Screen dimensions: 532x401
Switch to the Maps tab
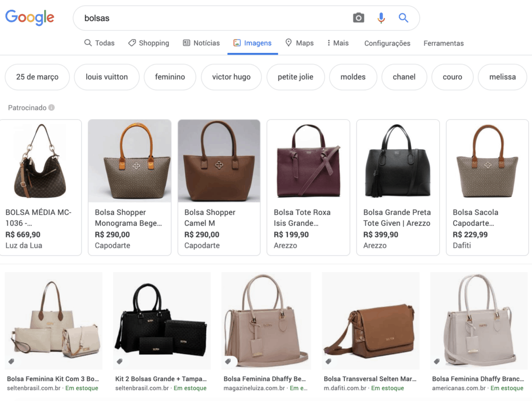(299, 43)
